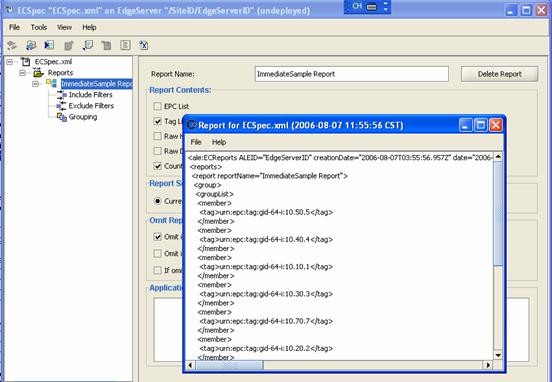Screen dimensions: 552x382
Task: Click the tag line ending 10.10.1
Action: (266, 267)
